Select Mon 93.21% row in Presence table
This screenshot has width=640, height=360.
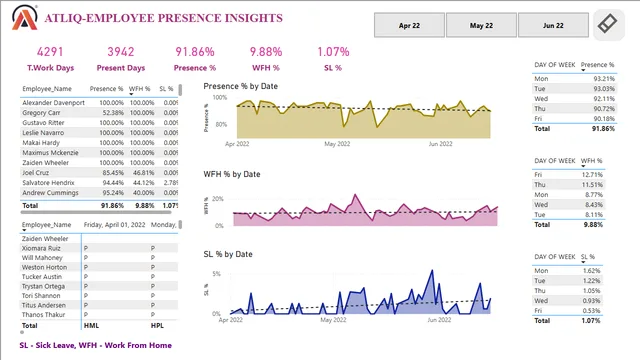pyautogui.click(x=574, y=78)
